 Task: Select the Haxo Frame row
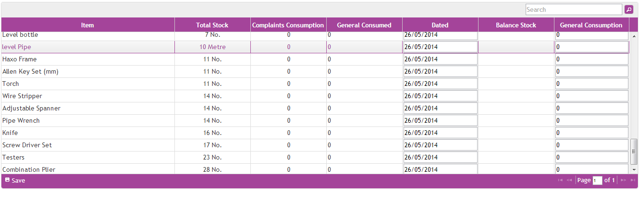click(88, 59)
